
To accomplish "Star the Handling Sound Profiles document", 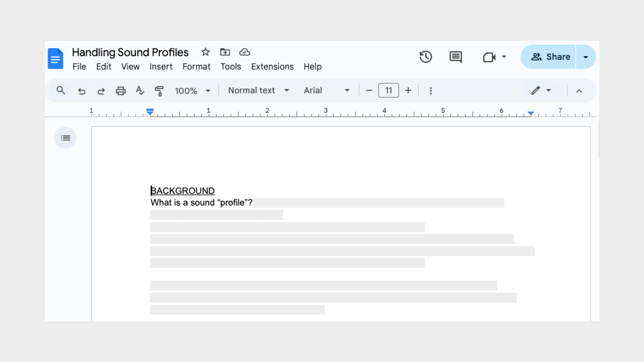I will [x=206, y=52].
